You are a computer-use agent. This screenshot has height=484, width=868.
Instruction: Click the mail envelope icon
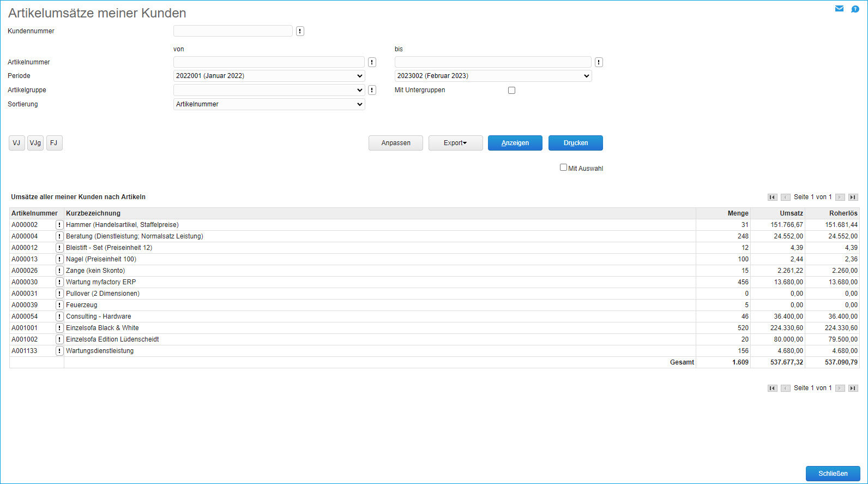click(839, 9)
